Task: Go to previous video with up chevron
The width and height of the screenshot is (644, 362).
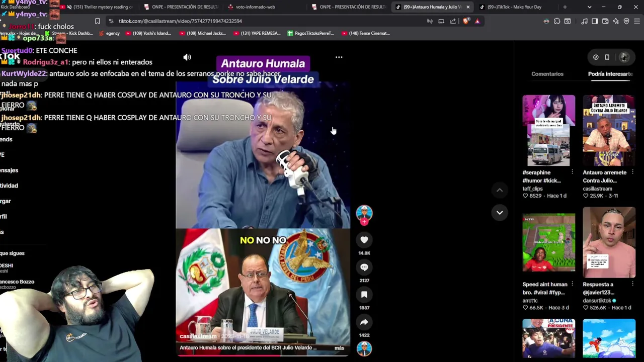Action: (x=500, y=190)
